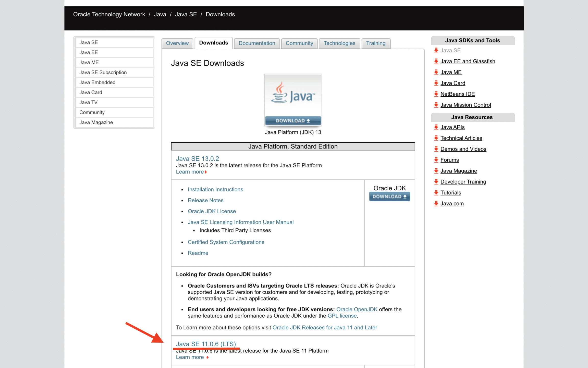The width and height of the screenshot is (588, 368).
Task: Open Java EE and Glassfish link
Action: (x=468, y=61)
